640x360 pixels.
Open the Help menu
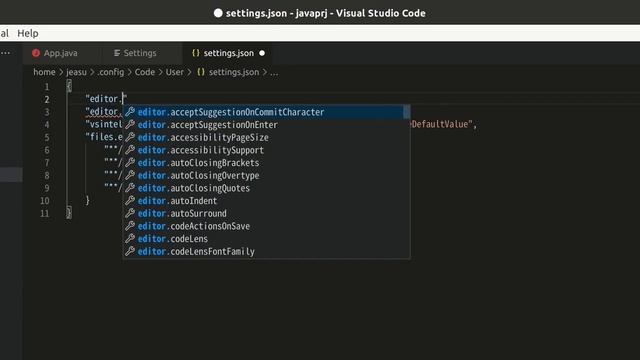point(28,33)
